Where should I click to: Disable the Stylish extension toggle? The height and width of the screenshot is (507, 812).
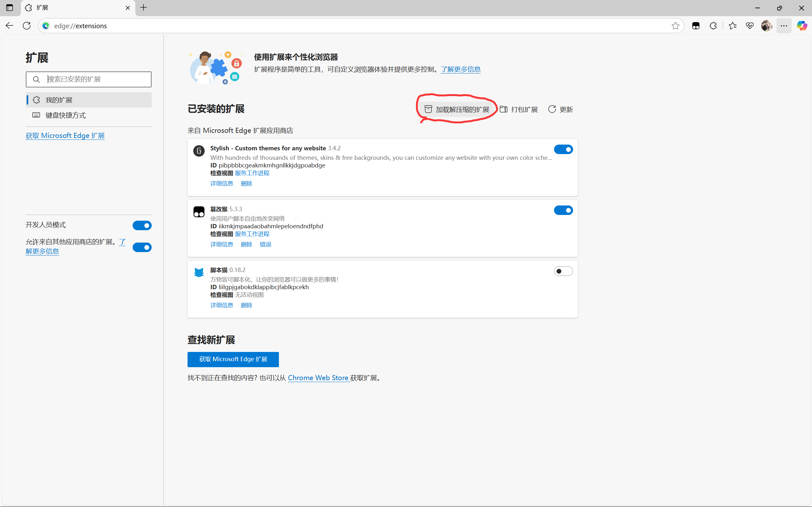[563, 150]
